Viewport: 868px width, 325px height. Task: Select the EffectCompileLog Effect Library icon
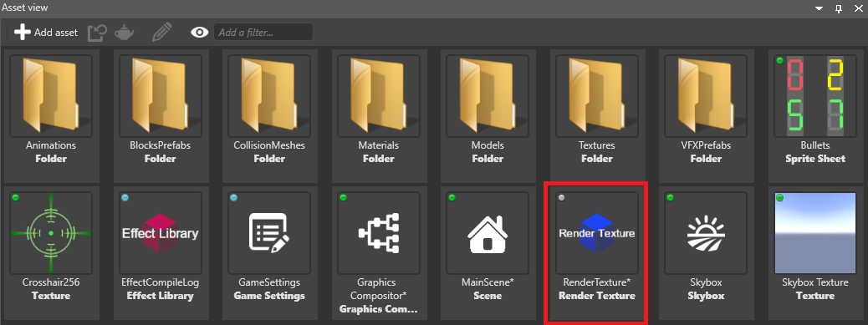[x=160, y=233]
